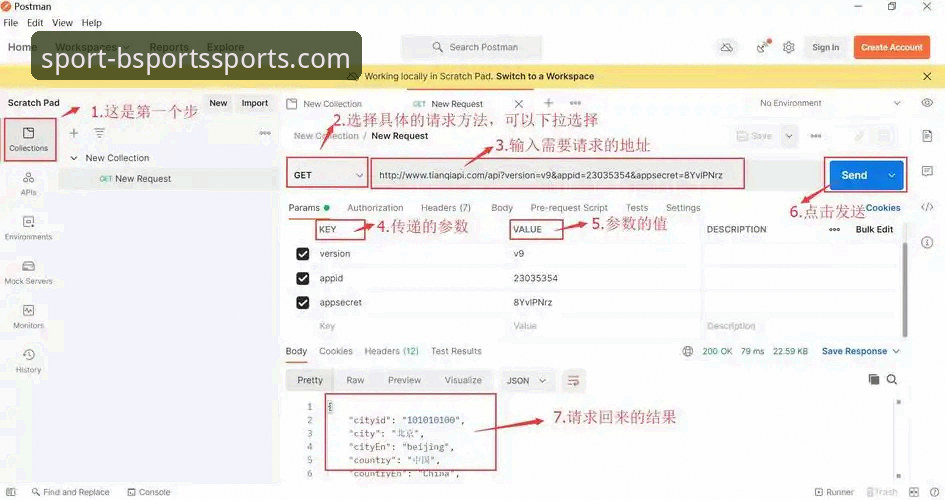This screenshot has width=945, height=500.
Task: Close the New Request tab
Action: [x=519, y=104]
